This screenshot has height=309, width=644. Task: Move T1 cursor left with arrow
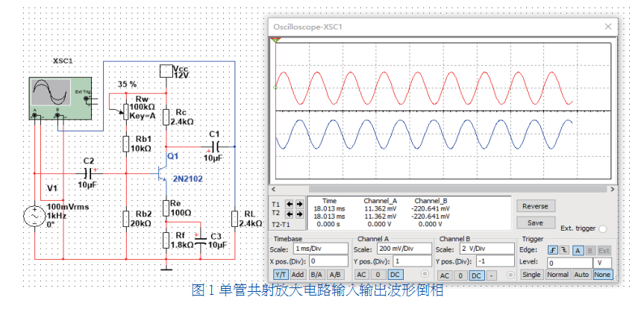tap(290, 204)
